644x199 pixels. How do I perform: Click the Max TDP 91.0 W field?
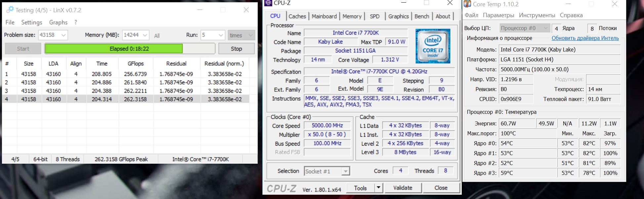(396, 42)
